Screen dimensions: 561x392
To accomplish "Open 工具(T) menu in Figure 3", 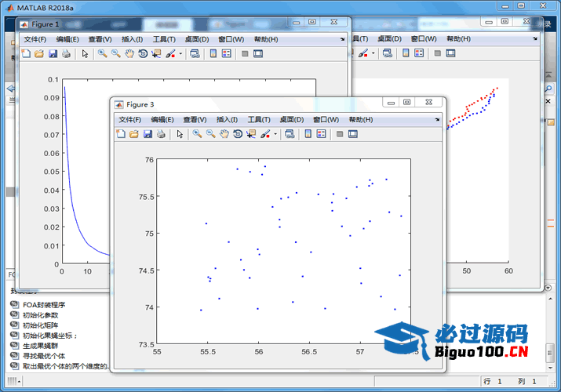I will click(x=259, y=120).
